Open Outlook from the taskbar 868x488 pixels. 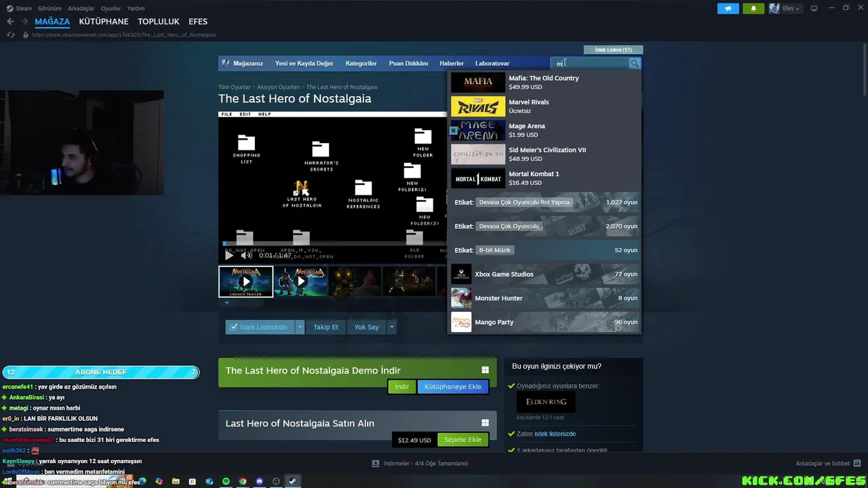[209, 481]
